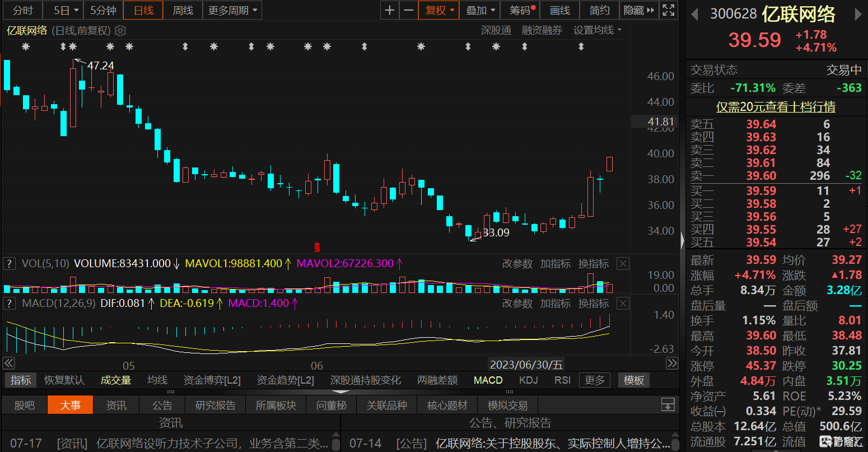The image size is (868, 452).
Task: Switch to 简约 simplified mode
Action: (x=599, y=10)
